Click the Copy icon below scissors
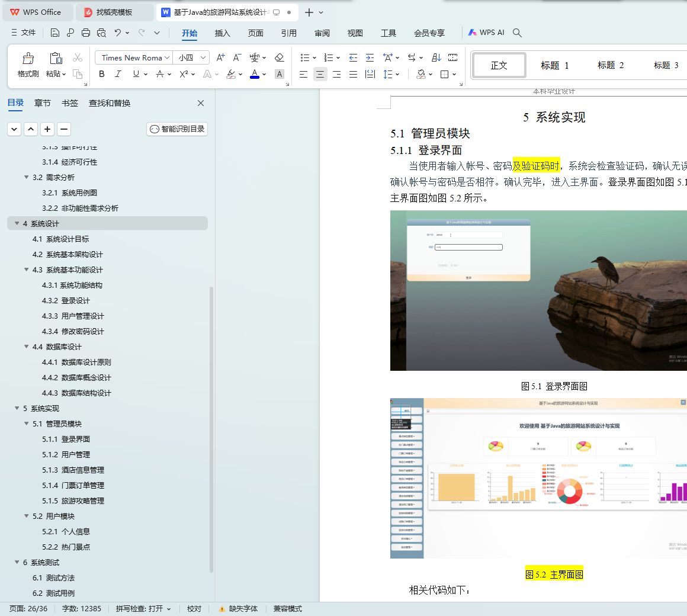 pos(78,74)
